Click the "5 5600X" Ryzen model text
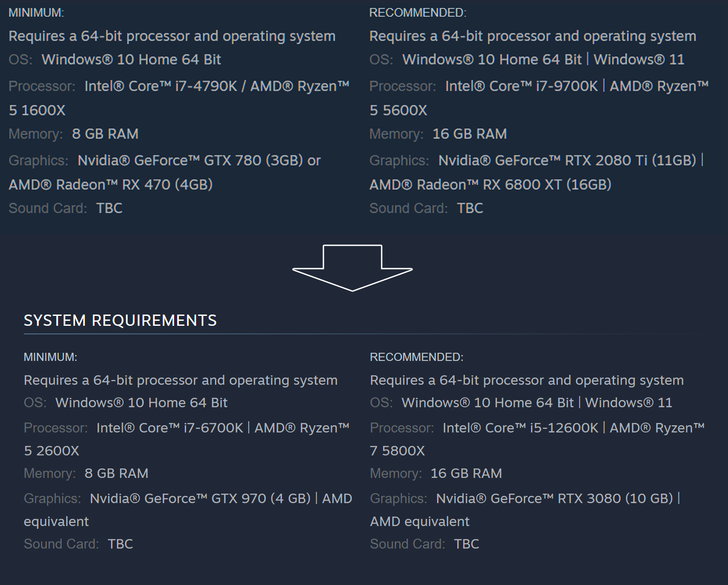Viewport: 728px width, 585px height. [398, 110]
